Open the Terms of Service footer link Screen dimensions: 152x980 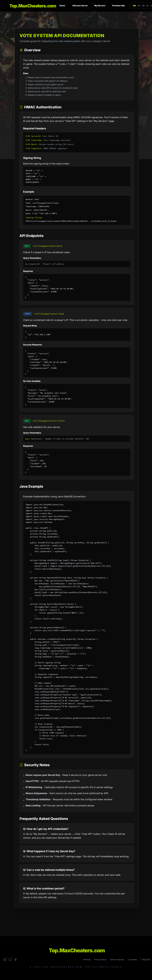point(117,959)
